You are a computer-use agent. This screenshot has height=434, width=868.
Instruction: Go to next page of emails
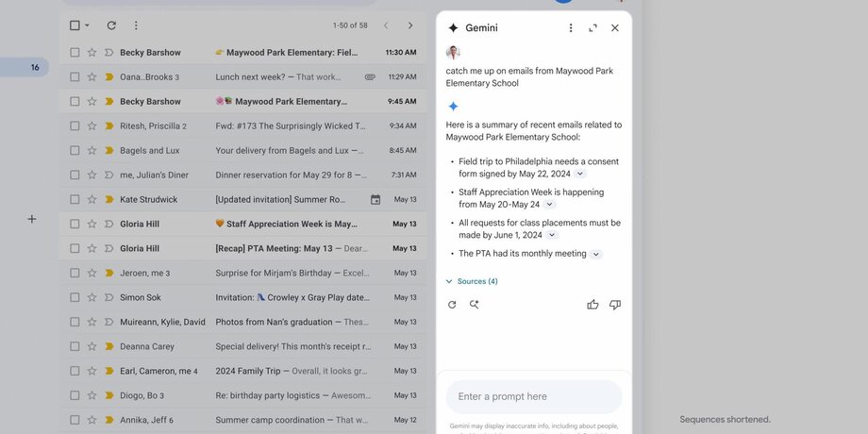coord(409,25)
